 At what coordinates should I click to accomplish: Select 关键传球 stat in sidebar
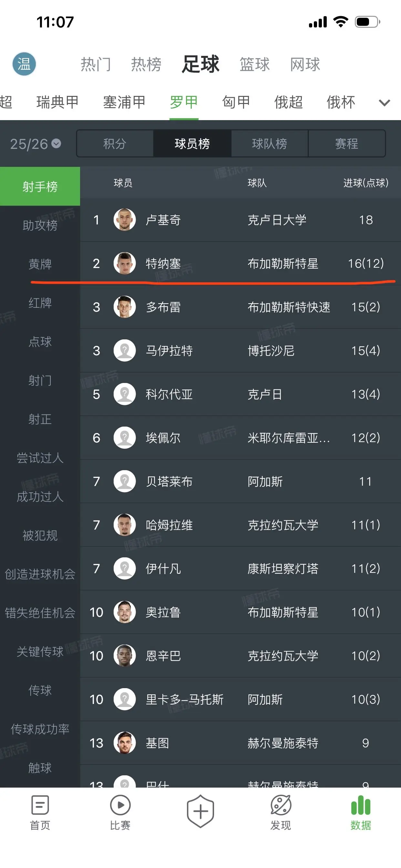(40, 651)
